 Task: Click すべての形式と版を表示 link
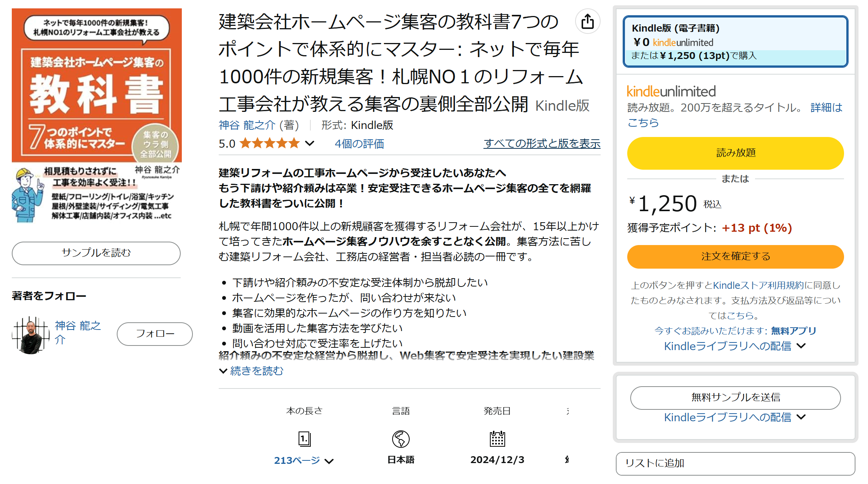(542, 143)
